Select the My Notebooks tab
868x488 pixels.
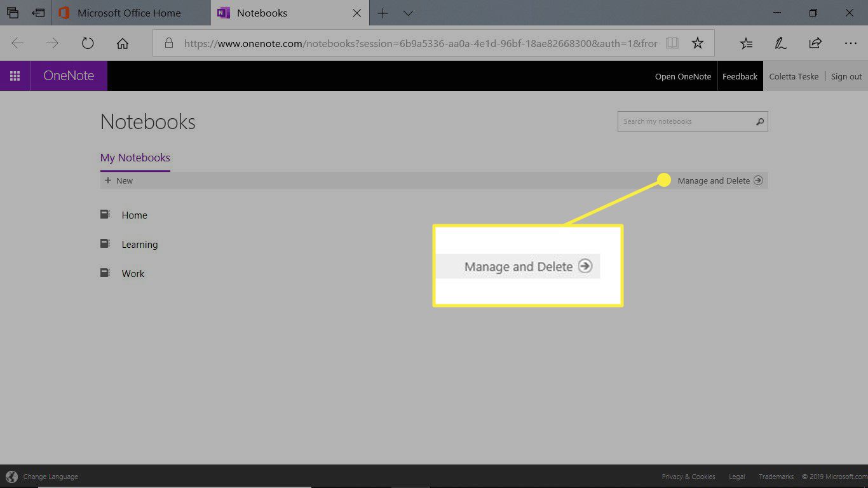point(135,158)
